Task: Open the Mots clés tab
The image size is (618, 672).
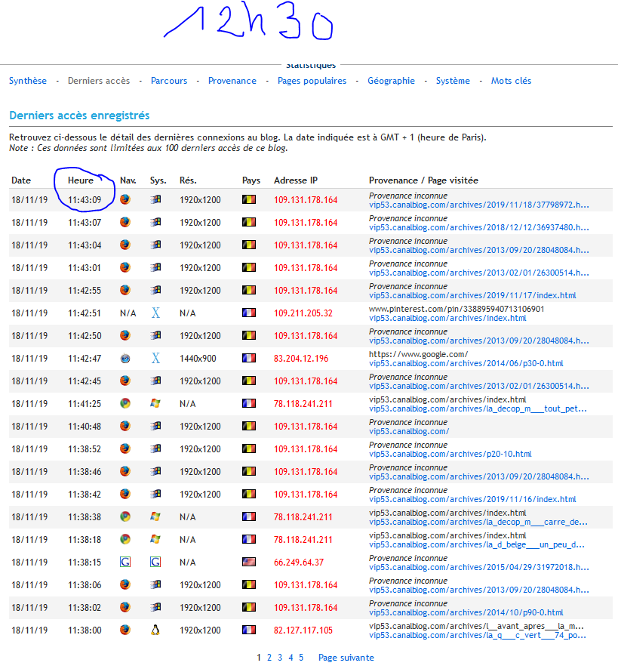Action: 512,81
